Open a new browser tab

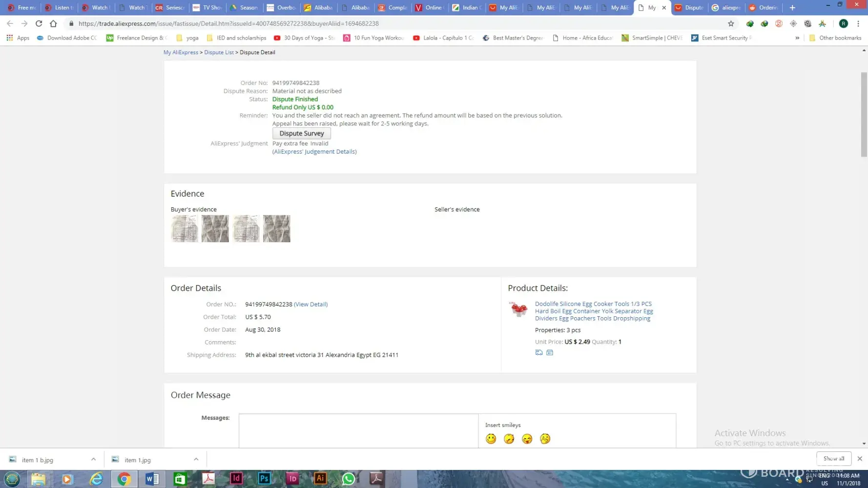point(792,7)
